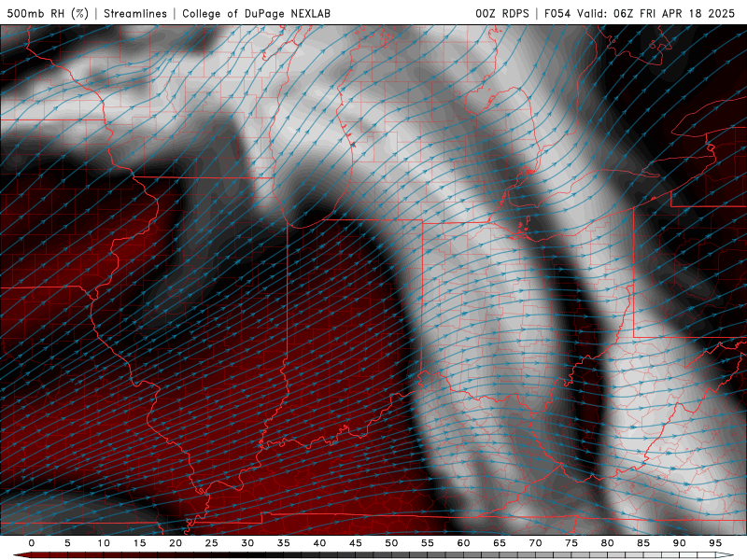Click the 'F054' forecast hour text
747x560 pixels.
coord(557,13)
